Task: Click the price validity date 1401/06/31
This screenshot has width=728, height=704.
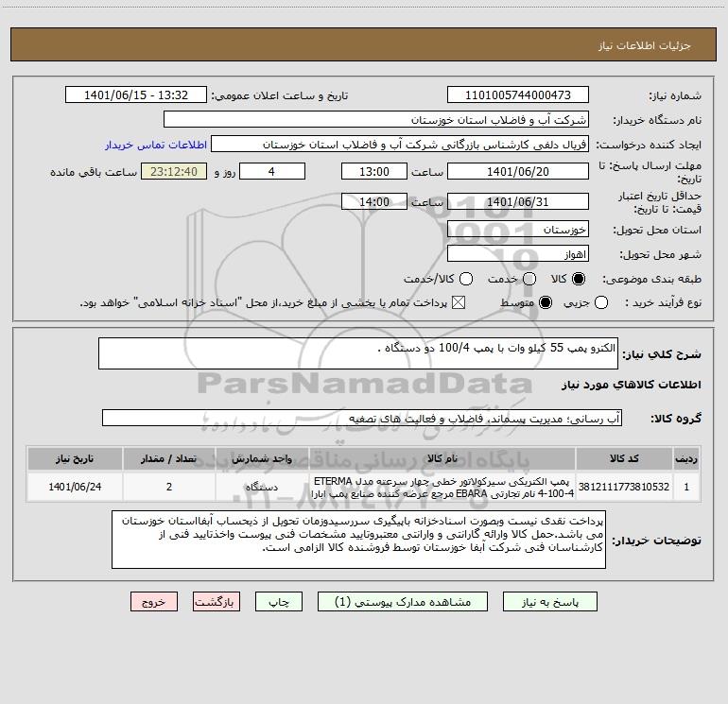Action: coord(518,201)
